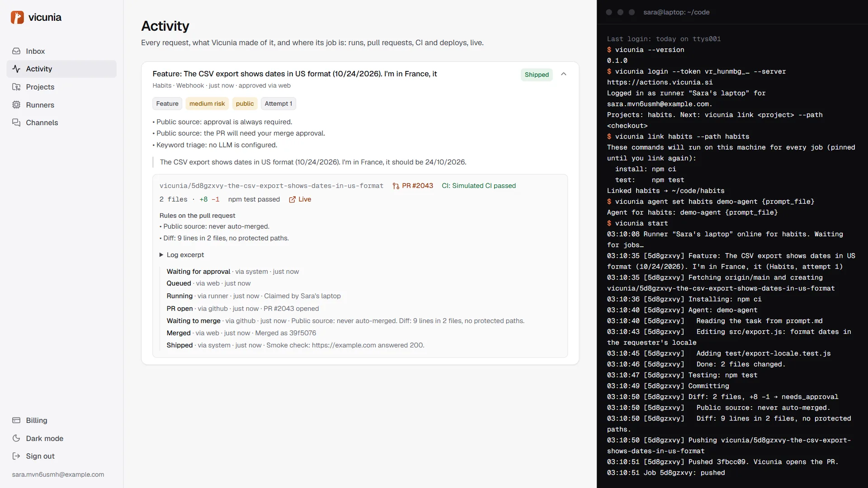Click 'Rules on the pull request' heading
The width and height of the screenshot is (868, 488).
[x=197, y=216]
